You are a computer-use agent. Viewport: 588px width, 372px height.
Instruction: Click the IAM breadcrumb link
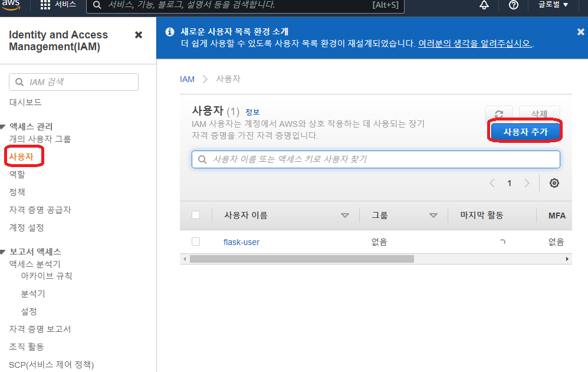(x=187, y=79)
